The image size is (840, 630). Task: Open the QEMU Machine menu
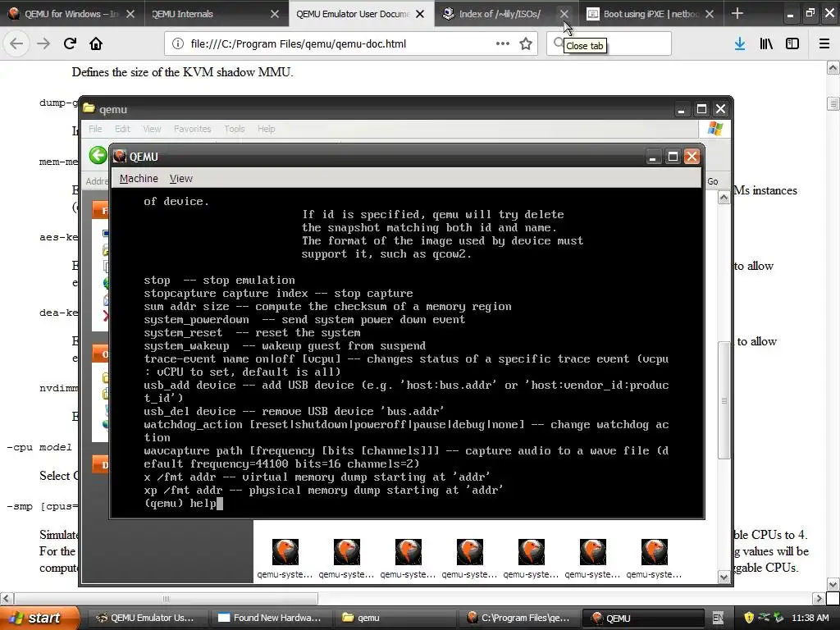click(139, 178)
